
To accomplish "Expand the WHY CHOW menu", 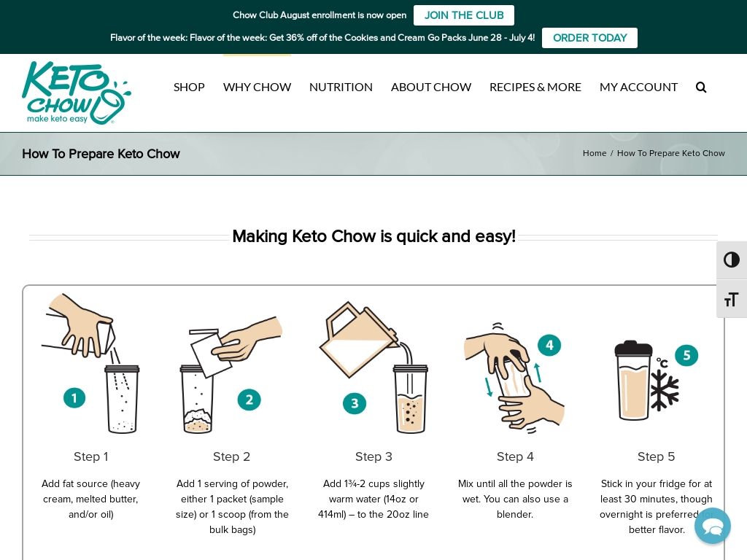I will coord(257,87).
